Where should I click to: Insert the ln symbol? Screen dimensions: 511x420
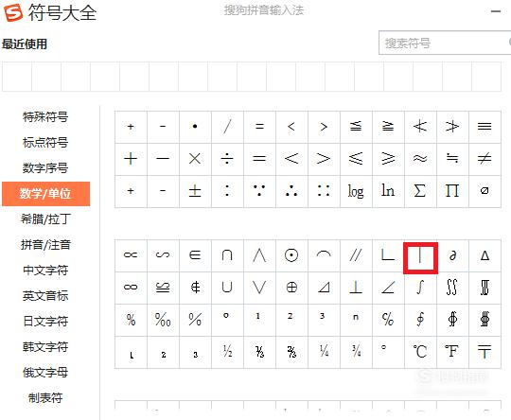coord(388,191)
